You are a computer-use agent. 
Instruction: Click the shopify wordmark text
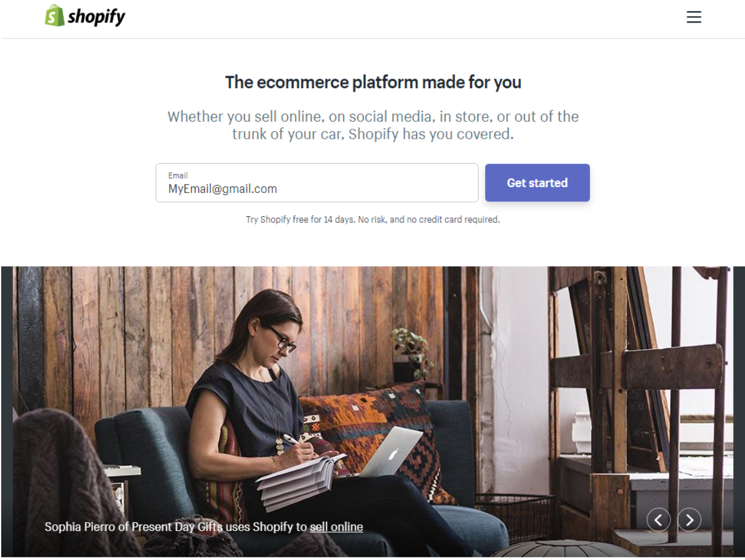pyautogui.click(x=97, y=17)
